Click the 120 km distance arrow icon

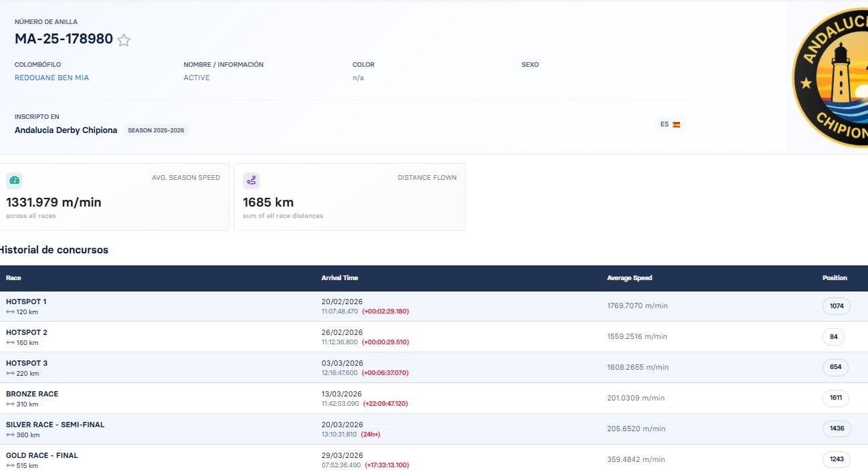point(10,312)
